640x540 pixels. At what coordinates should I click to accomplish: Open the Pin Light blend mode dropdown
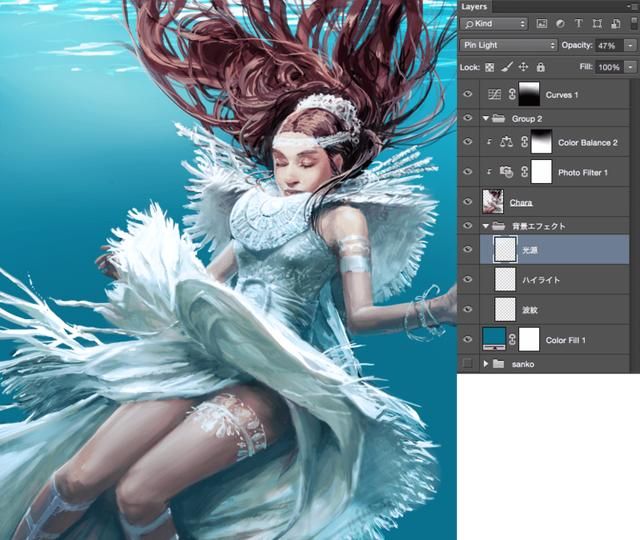[509, 45]
